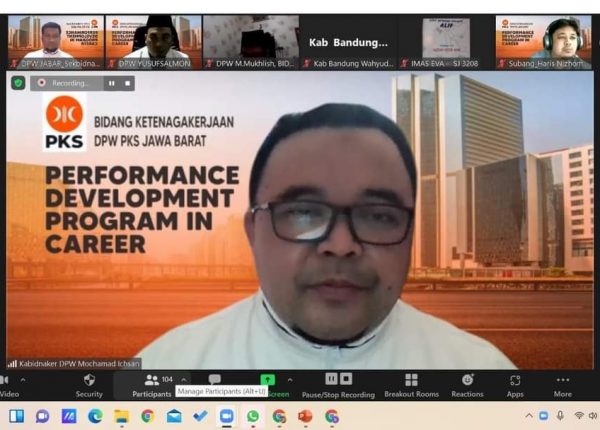Open the Participants panel
Image resolution: width=600 pixels, height=430 pixels.
coord(152,386)
